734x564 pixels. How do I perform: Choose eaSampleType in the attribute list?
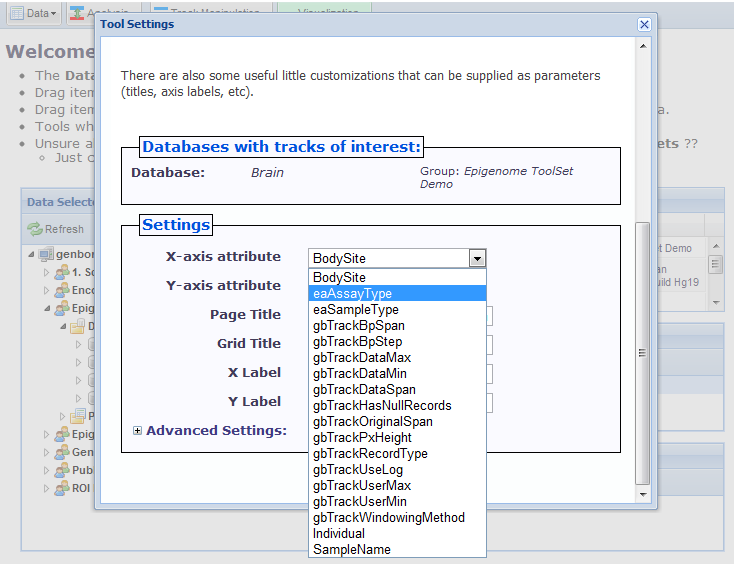[355, 310]
